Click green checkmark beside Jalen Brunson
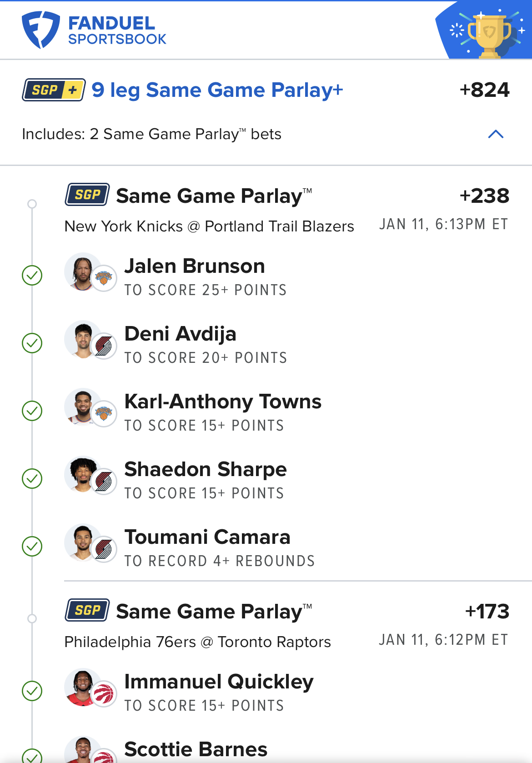 [32, 276]
